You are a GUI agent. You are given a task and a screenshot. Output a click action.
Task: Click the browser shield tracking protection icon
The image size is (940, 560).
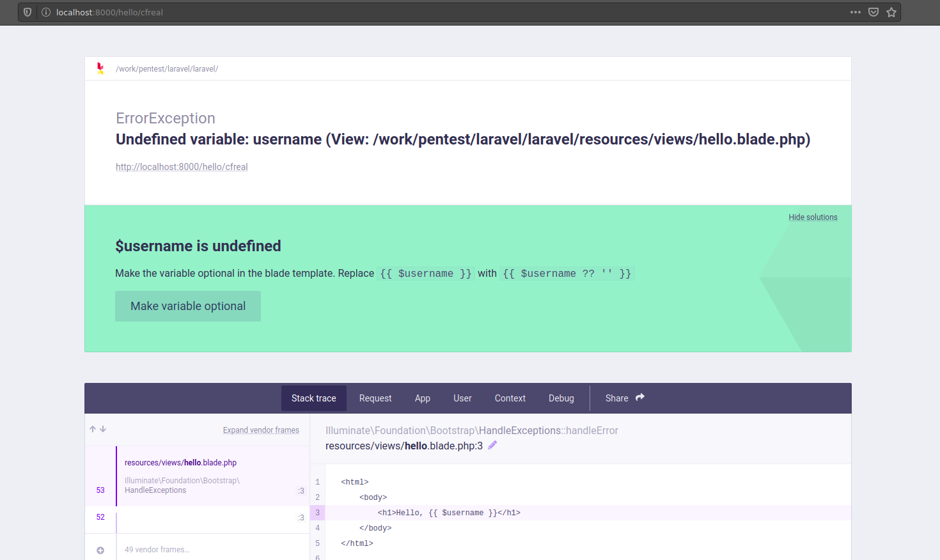point(27,12)
